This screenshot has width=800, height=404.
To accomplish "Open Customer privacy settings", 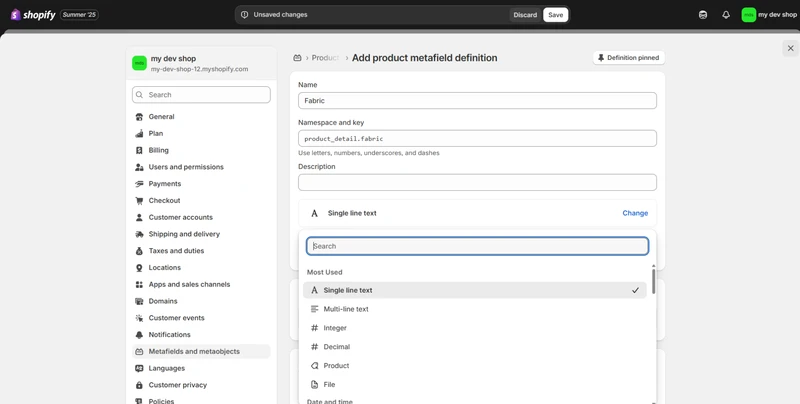I will coord(202,385).
